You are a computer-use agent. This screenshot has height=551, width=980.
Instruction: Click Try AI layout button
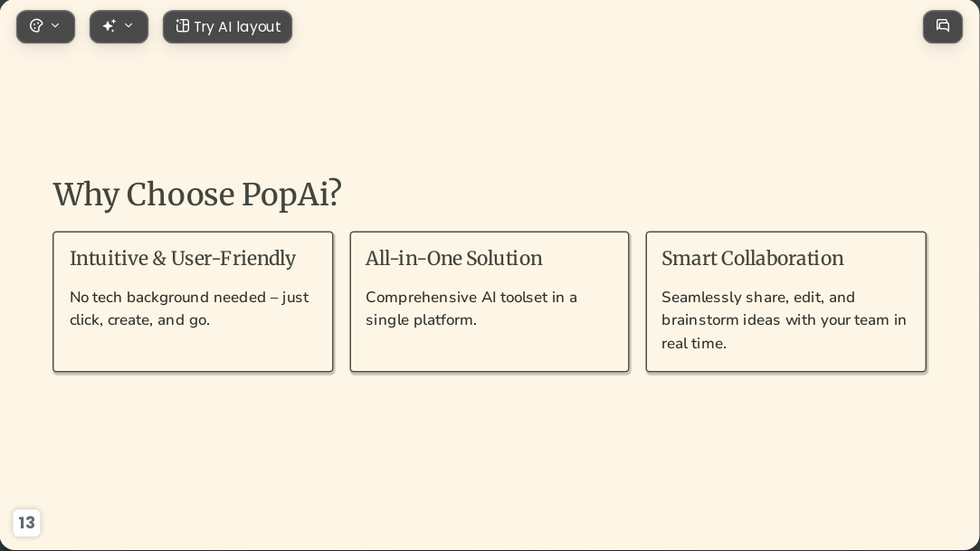tap(227, 27)
